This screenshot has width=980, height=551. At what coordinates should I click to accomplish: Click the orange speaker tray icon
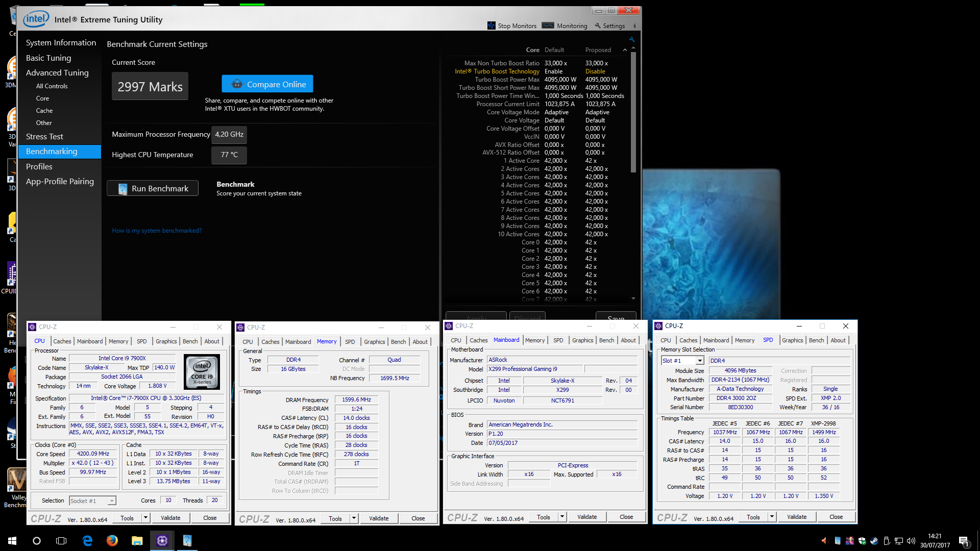click(824, 541)
